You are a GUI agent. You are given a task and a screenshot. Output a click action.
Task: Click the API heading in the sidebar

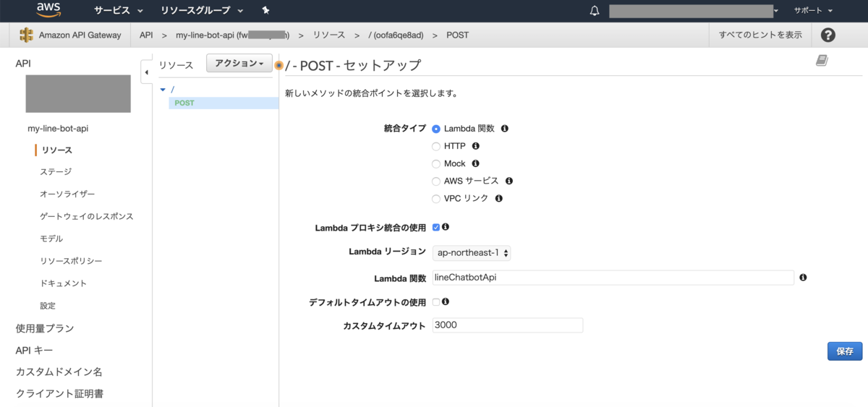pos(23,64)
